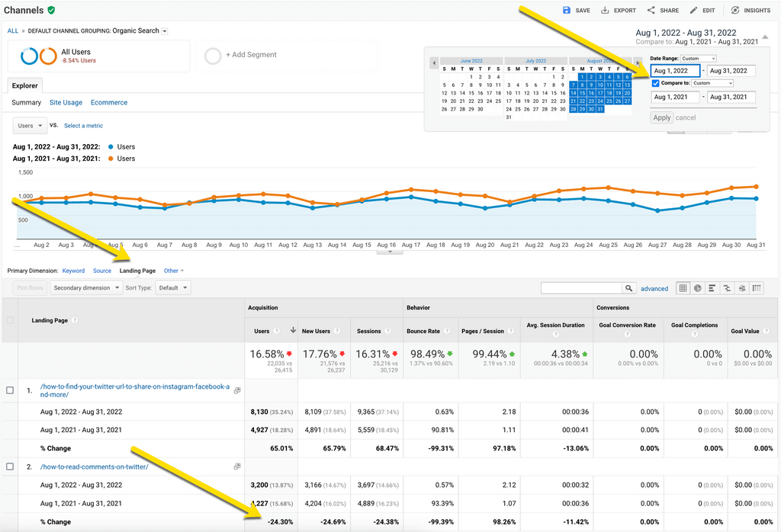Click the table search magnifier icon
The height and width of the screenshot is (532, 781).
coord(629,288)
